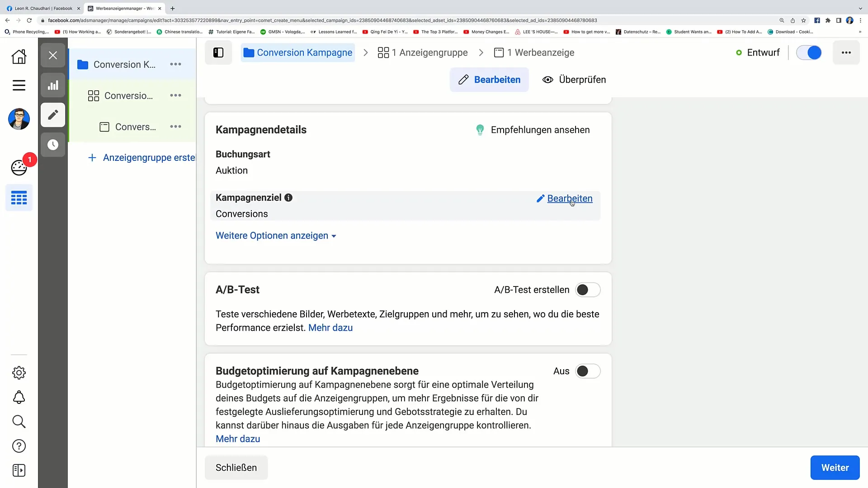Click the profile avatar in left sidebar

19,119
